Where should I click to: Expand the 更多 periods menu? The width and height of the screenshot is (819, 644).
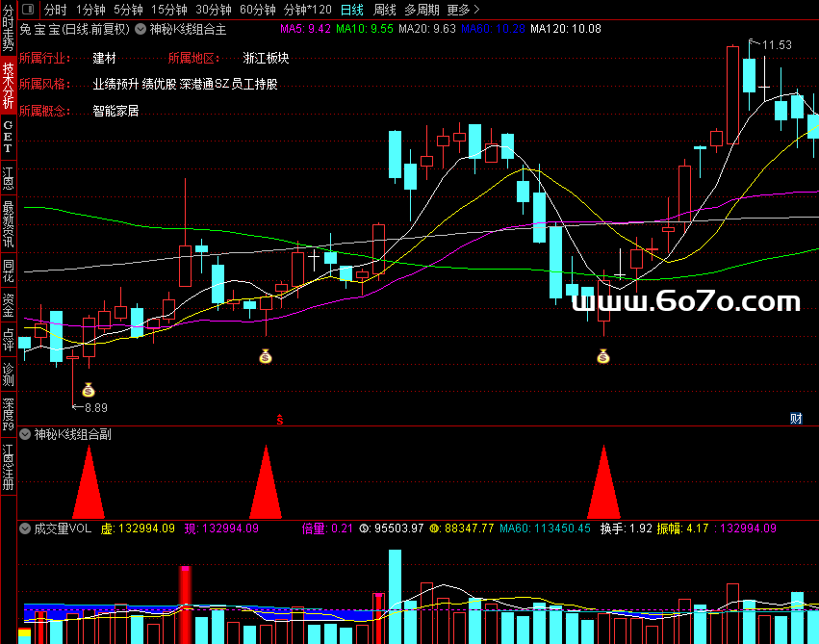463,10
